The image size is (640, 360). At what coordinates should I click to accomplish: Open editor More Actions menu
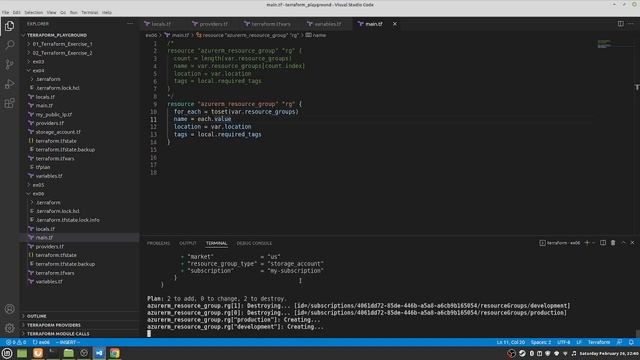tap(631, 24)
